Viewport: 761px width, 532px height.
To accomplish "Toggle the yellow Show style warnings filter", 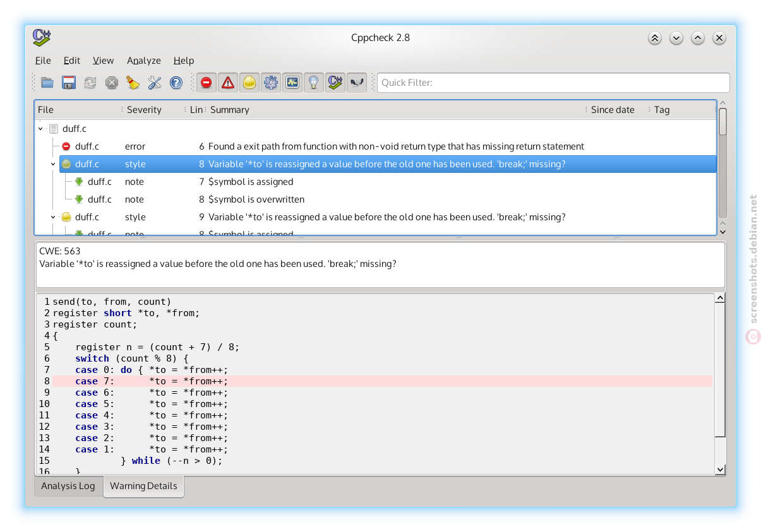I will (x=249, y=83).
